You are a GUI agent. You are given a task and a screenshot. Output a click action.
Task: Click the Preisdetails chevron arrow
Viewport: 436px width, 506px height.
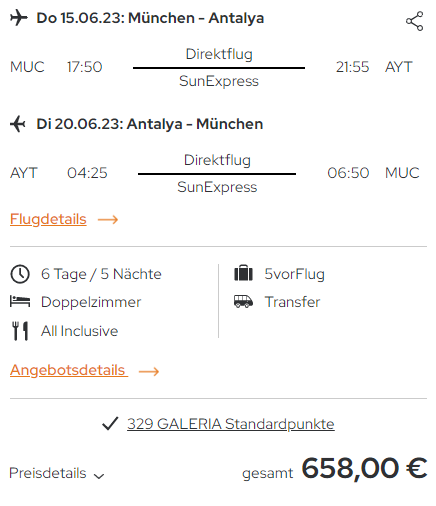(99, 476)
